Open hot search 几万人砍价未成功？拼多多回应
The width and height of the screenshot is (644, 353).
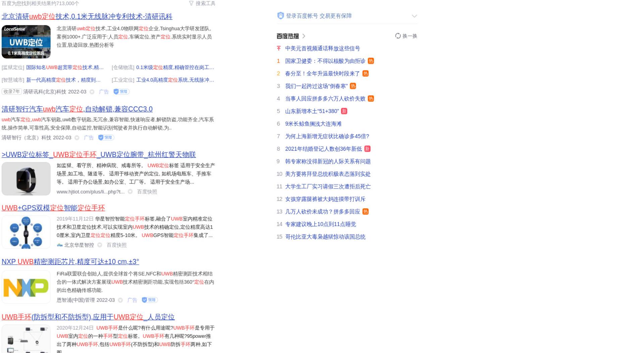322,212
